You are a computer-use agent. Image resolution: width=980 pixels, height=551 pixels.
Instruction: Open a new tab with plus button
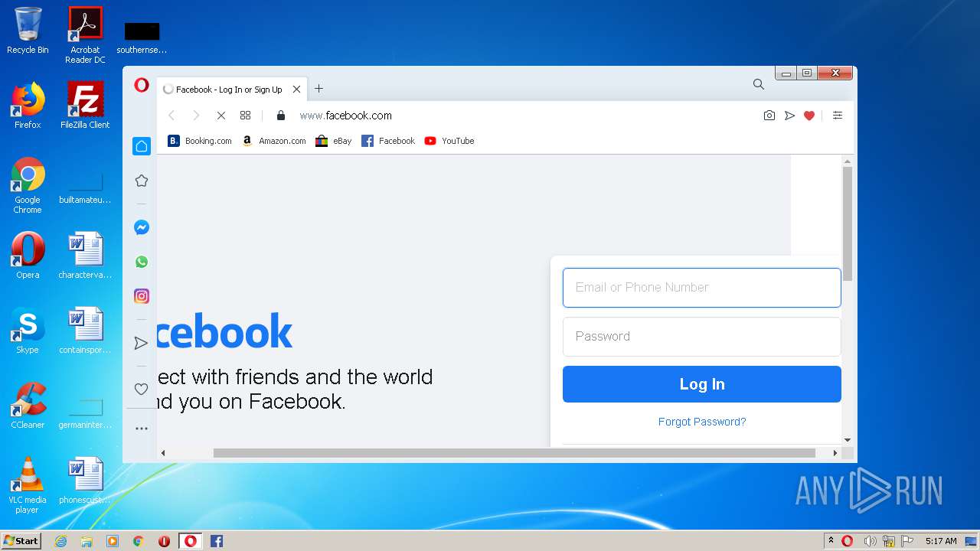pos(318,89)
